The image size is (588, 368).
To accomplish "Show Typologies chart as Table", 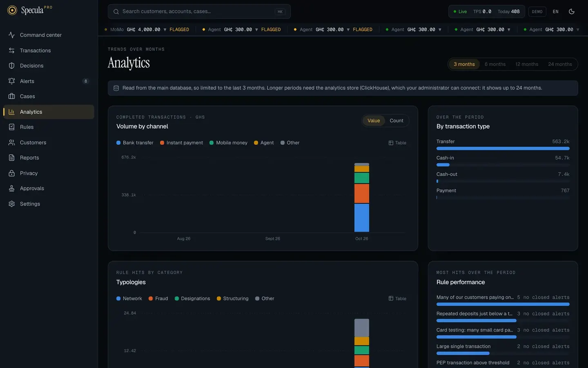I will [397, 298].
